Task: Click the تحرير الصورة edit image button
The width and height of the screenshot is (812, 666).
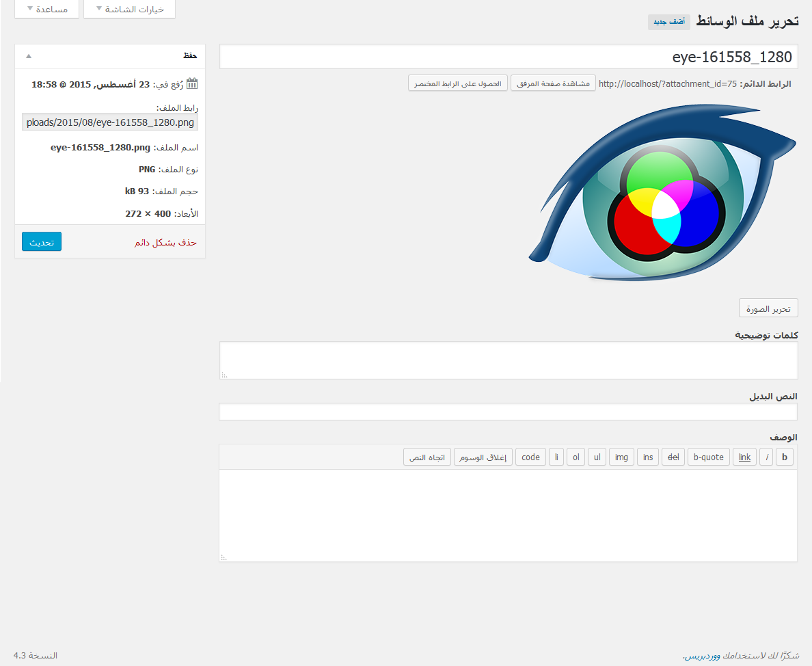Action: pos(768,308)
